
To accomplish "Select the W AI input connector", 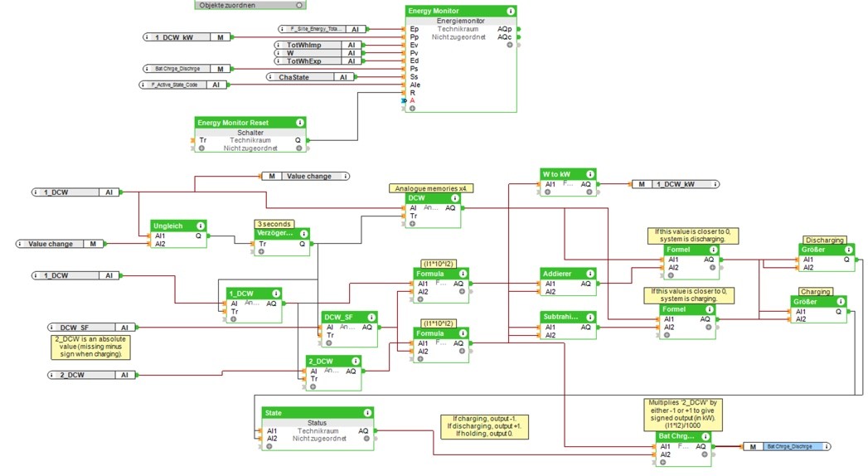I will coord(318,53).
